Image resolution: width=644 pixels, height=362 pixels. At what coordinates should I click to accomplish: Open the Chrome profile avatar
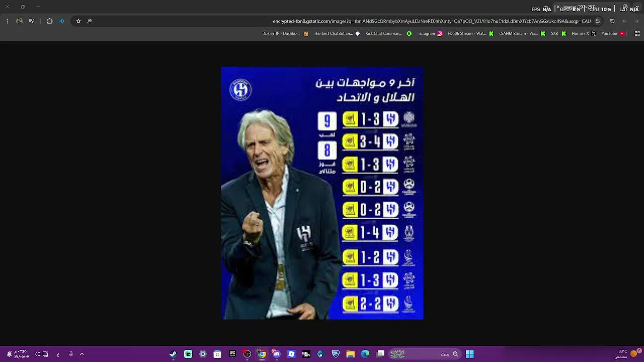coord(20,21)
